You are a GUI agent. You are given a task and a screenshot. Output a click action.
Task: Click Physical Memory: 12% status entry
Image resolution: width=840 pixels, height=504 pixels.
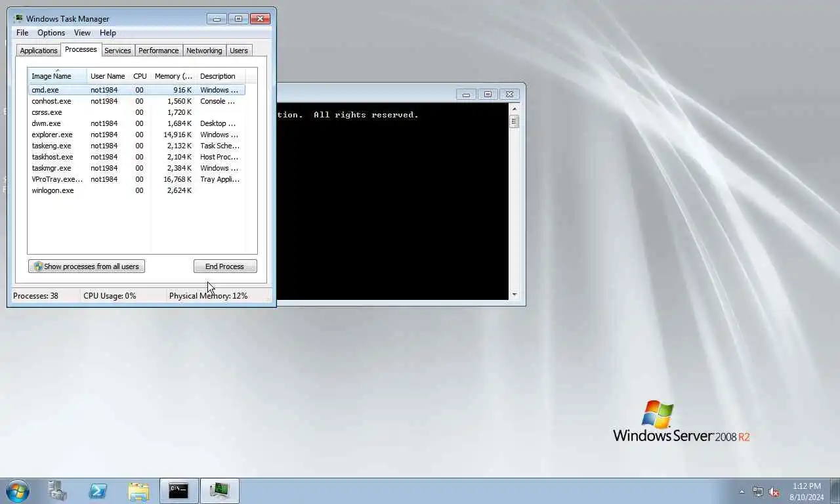tap(209, 296)
